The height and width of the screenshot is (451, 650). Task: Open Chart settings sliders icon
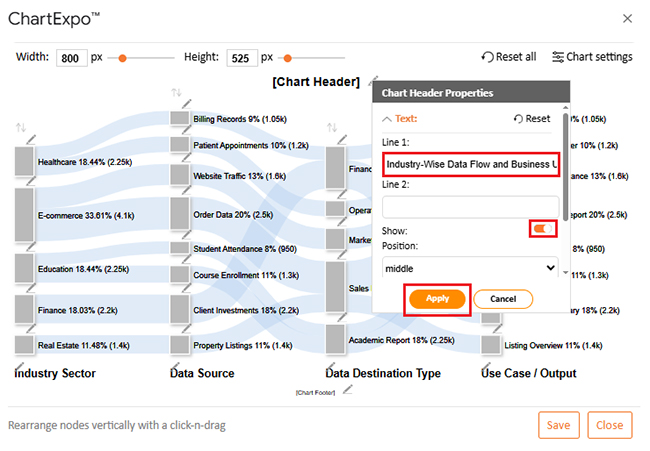point(558,57)
